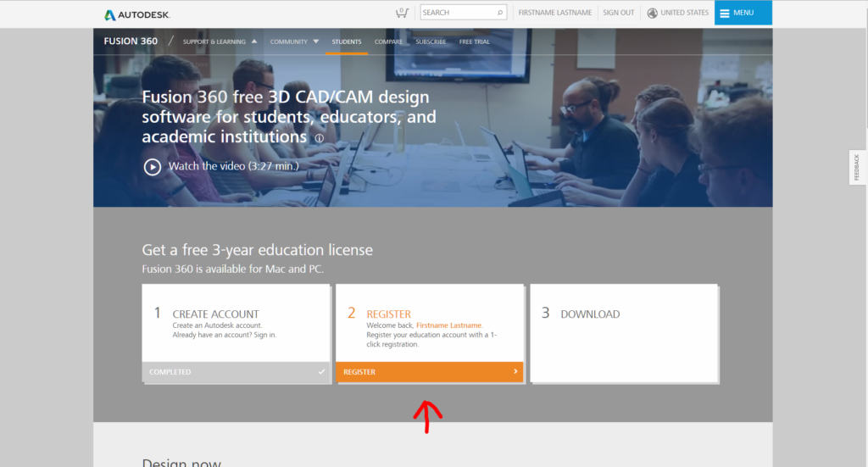Play the video circle icon
868x467 pixels.
coord(153,166)
